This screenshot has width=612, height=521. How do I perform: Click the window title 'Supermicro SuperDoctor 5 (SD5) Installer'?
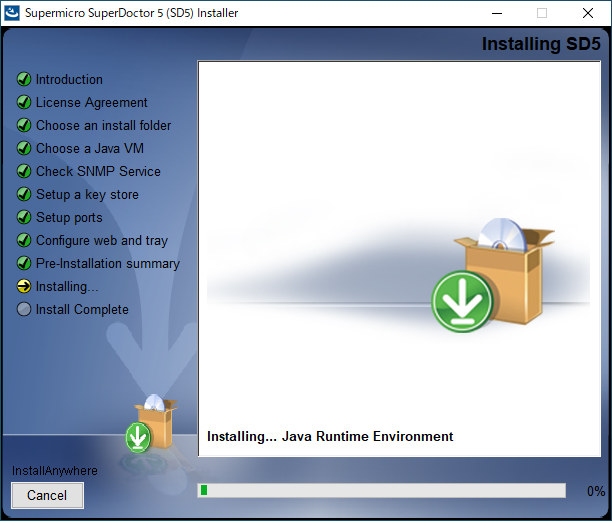coord(132,13)
